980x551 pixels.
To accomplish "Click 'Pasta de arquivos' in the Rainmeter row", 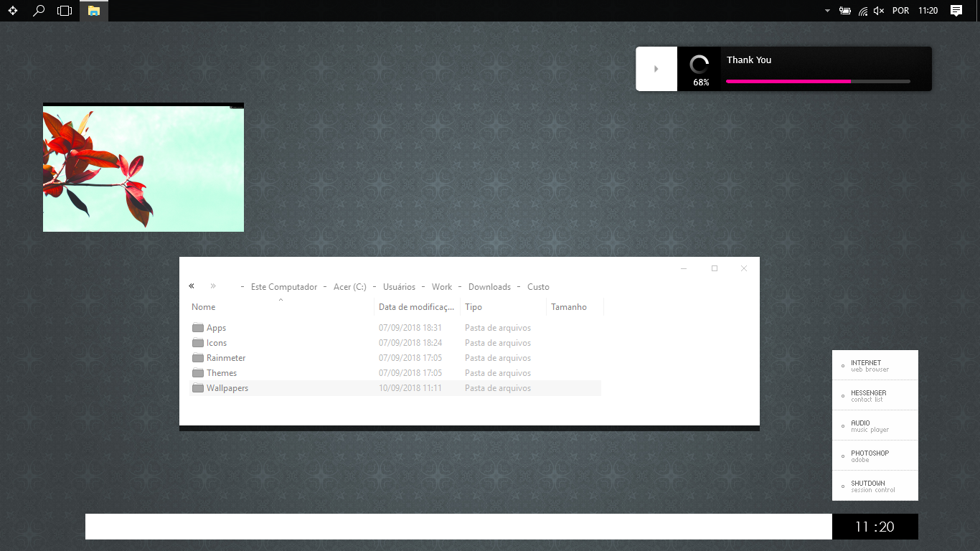I will pyautogui.click(x=498, y=358).
